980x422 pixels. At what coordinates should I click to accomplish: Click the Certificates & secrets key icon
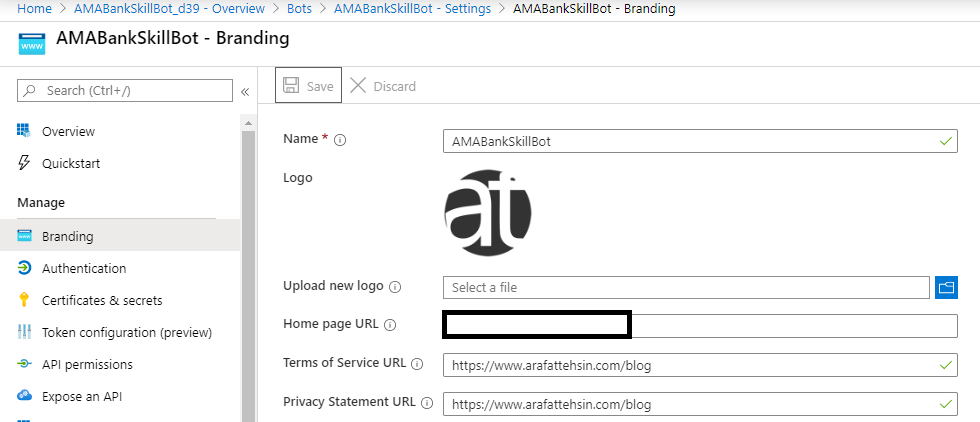(x=24, y=300)
